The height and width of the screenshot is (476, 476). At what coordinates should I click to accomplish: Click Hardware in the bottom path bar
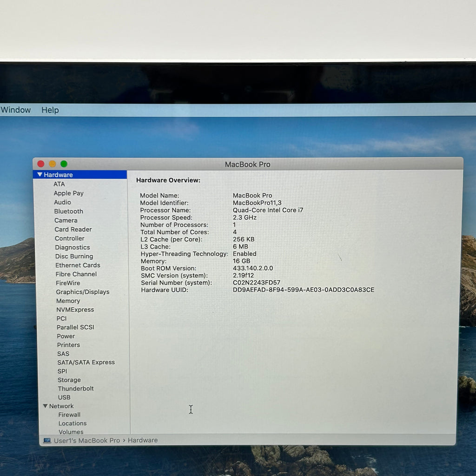click(143, 440)
